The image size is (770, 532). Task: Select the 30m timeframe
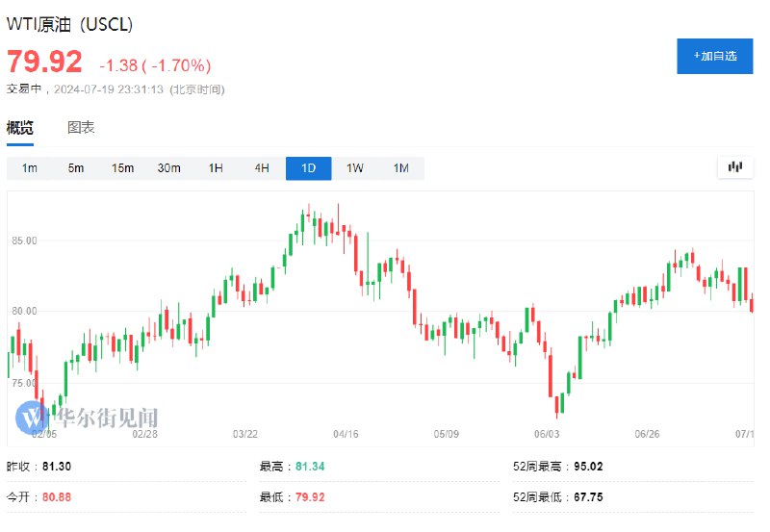click(x=169, y=168)
